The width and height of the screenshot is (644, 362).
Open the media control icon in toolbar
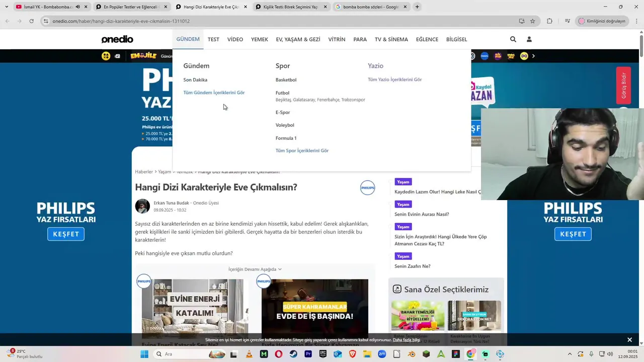coord(567,21)
